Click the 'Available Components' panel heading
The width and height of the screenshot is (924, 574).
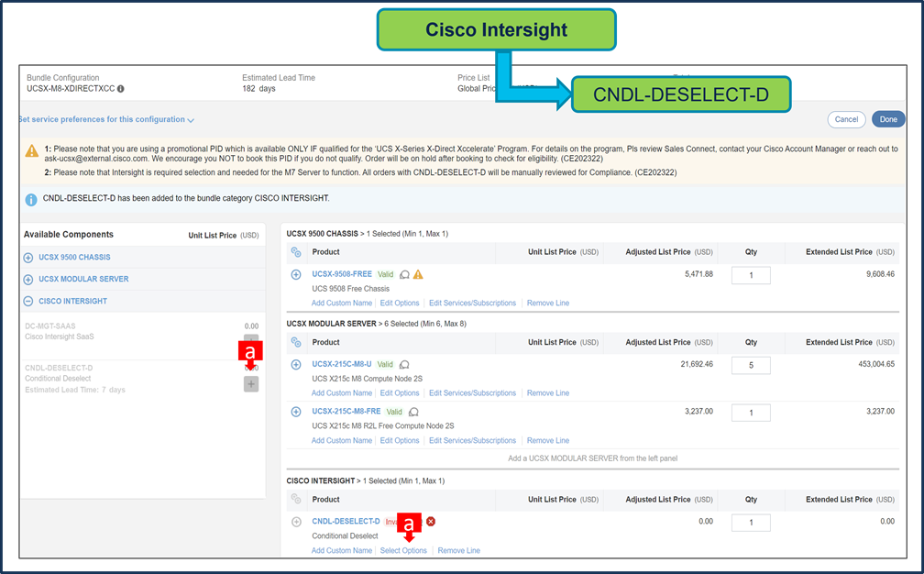point(69,235)
